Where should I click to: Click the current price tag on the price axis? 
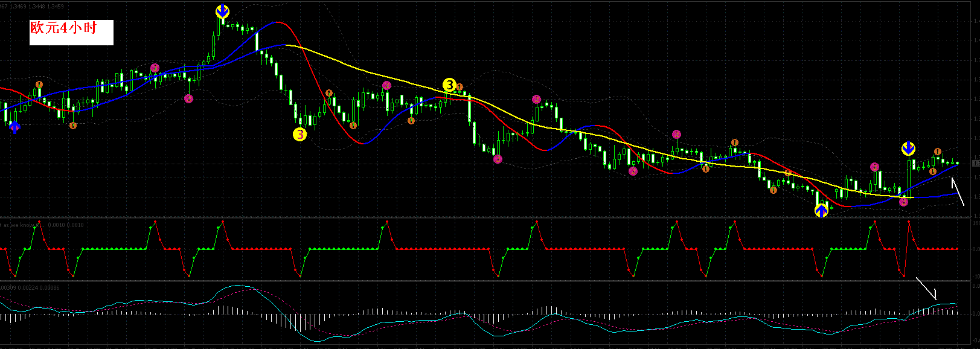pos(976,163)
